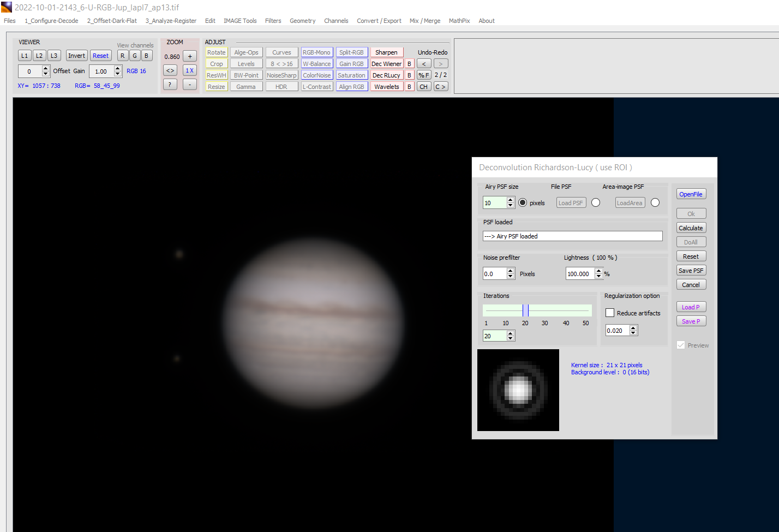Image resolution: width=779 pixels, height=532 pixels.
Task: Click the CH button
Action: pyautogui.click(x=424, y=87)
